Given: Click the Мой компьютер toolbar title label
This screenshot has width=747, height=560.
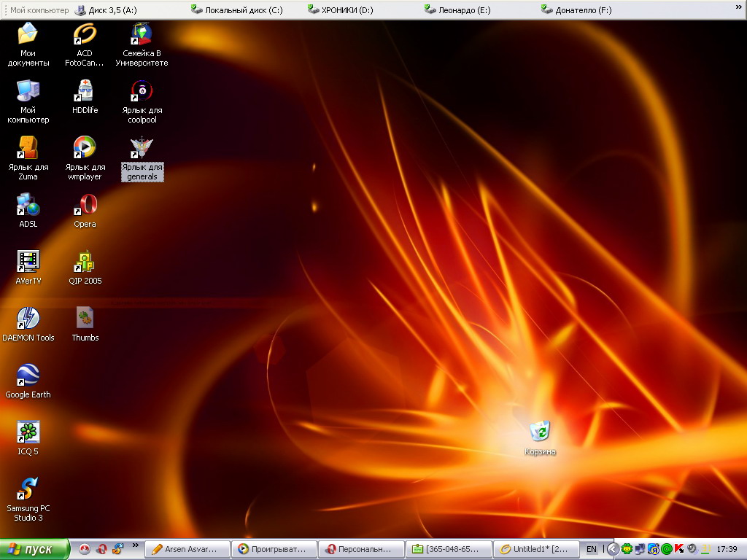Looking at the screenshot, I should [39, 10].
